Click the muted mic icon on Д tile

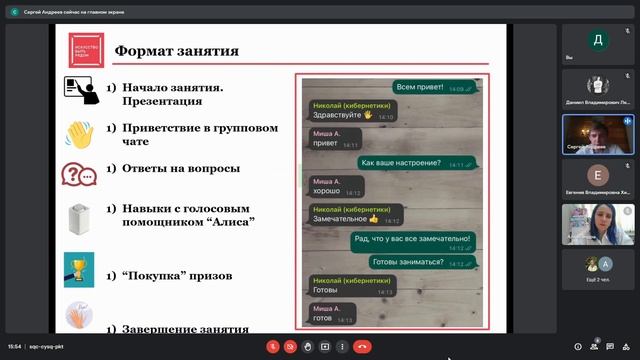[x=627, y=31]
